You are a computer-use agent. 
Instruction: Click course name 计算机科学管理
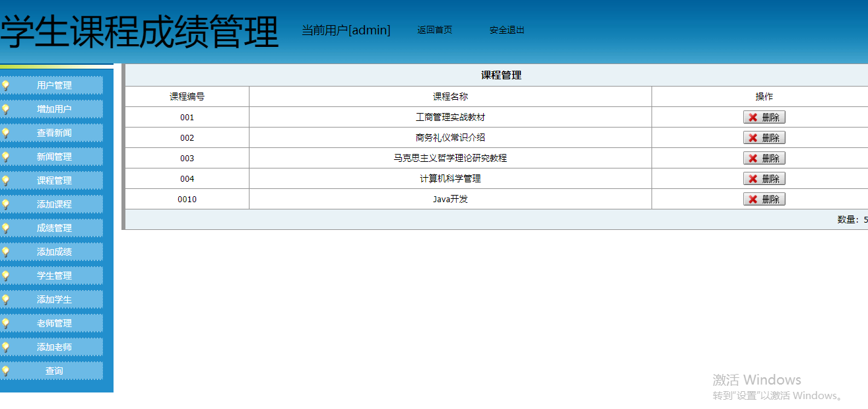[450, 178]
